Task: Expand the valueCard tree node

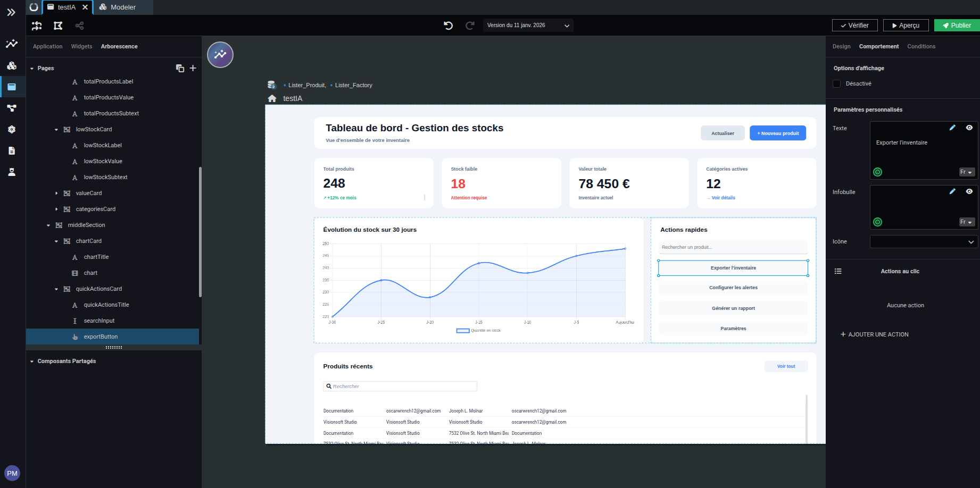Action: 56,193
